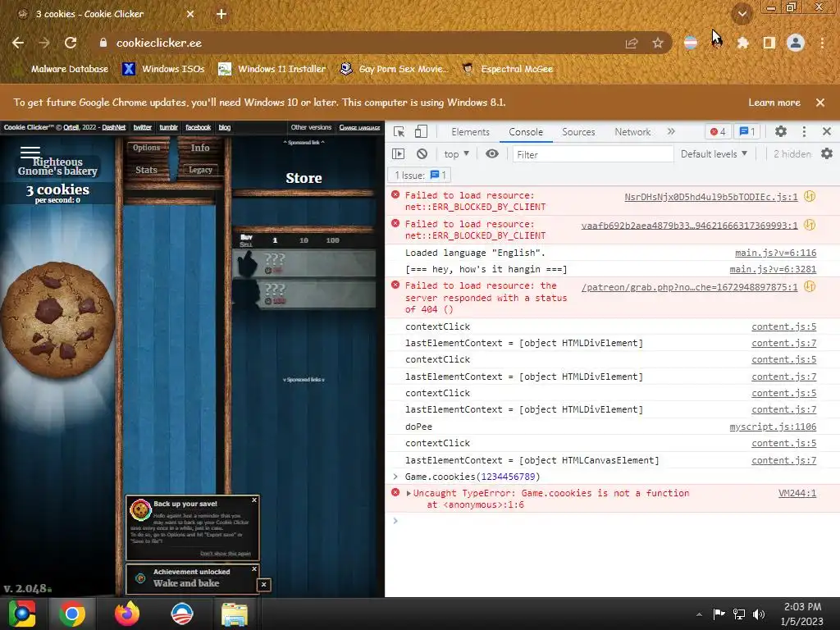The height and width of the screenshot is (630, 840).
Task: Select buy amount 100 in store
Action: 333,240
